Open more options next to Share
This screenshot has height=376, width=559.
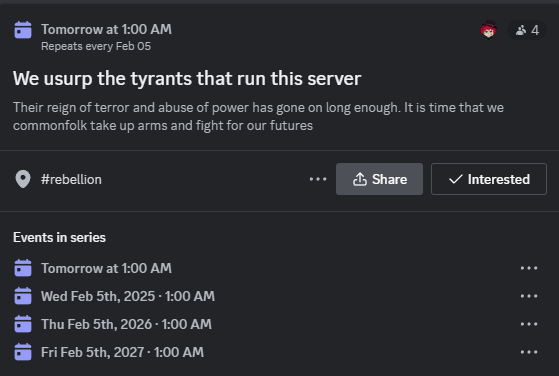click(x=318, y=179)
